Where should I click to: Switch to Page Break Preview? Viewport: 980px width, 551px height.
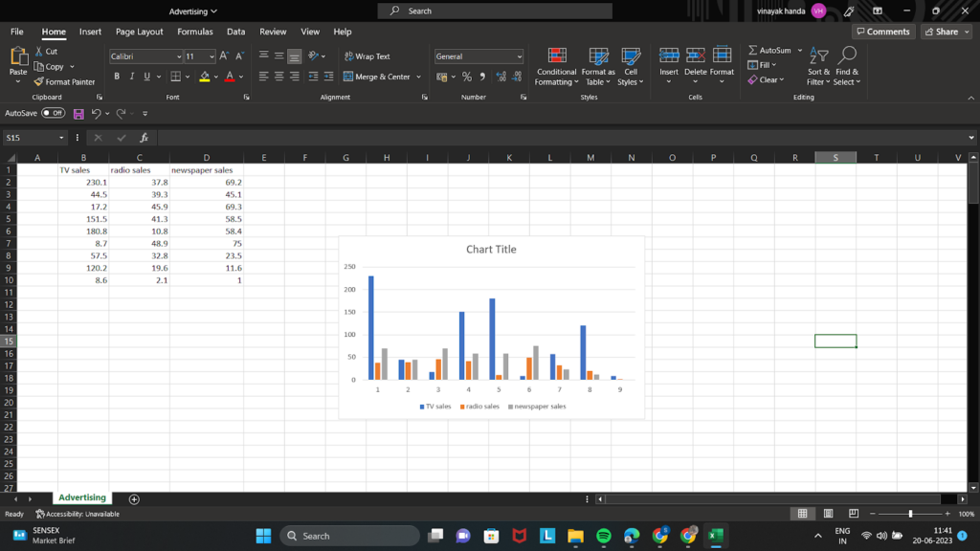(854, 514)
